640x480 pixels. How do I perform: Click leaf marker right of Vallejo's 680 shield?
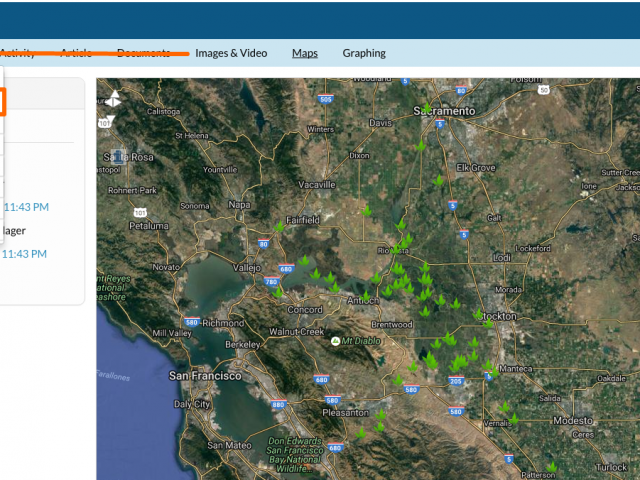coord(304,260)
